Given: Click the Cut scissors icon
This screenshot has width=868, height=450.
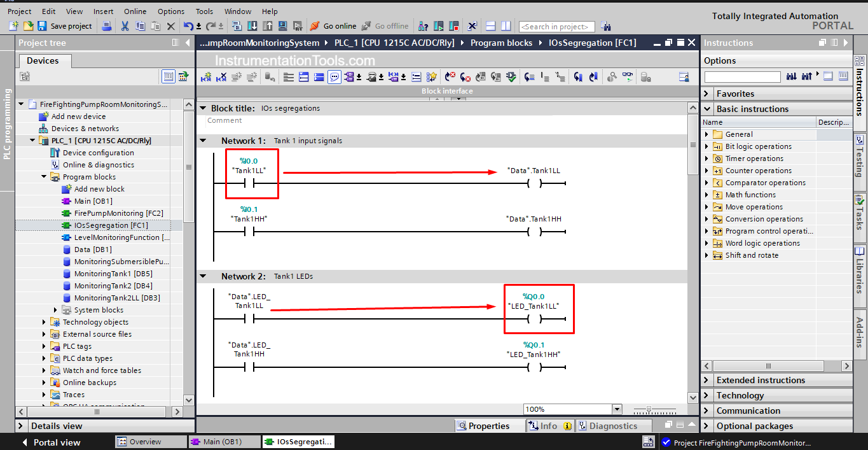Looking at the screenshot, I should (125, 26).
